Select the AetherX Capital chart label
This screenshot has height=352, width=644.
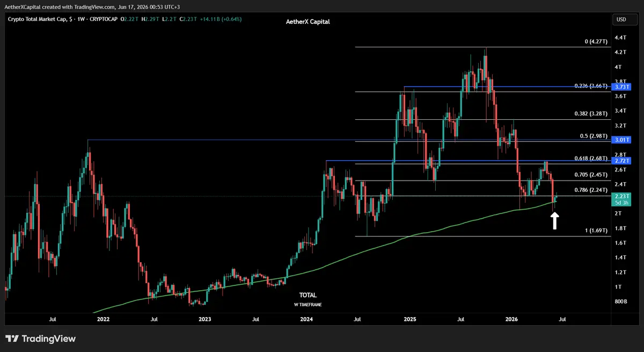pyautogui.click(x=308, y=22)
